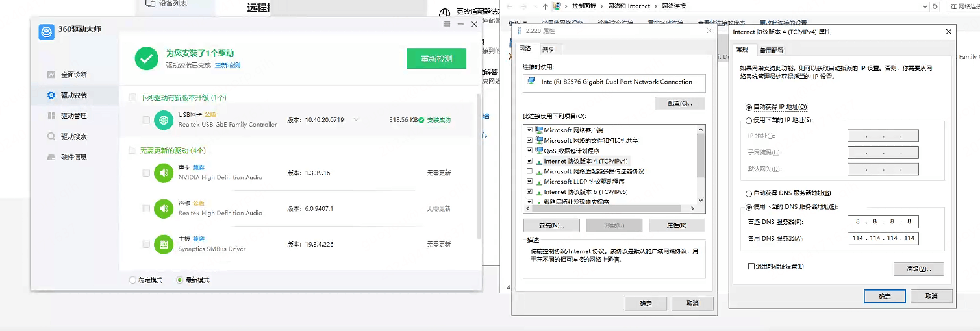980x331 pixels.
Task: Select 使用下面的 DNS 服务器地址 radio
Action: pos(749,206)
